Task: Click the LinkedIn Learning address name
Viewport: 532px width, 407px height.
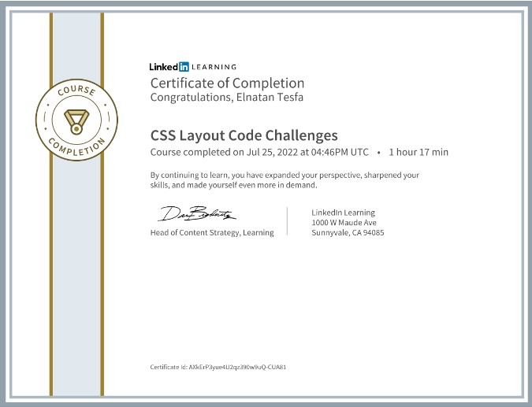Action: click(343, 213)
